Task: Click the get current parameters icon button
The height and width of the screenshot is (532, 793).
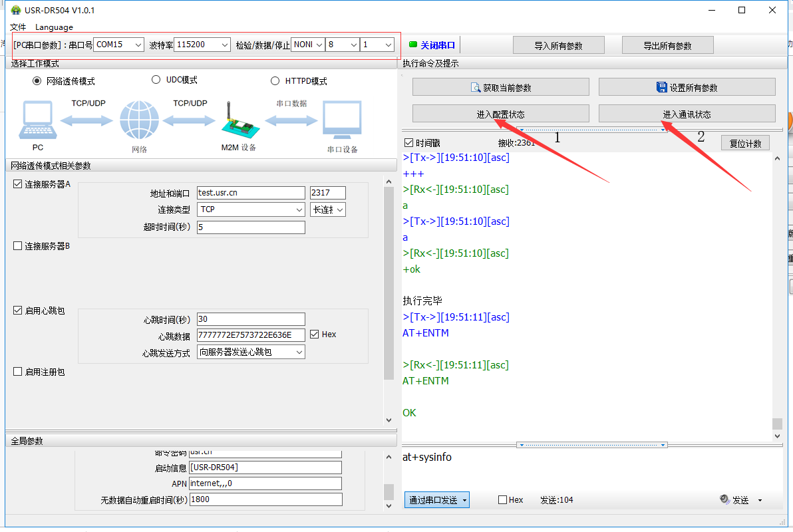Action: [x=475, y=88]
